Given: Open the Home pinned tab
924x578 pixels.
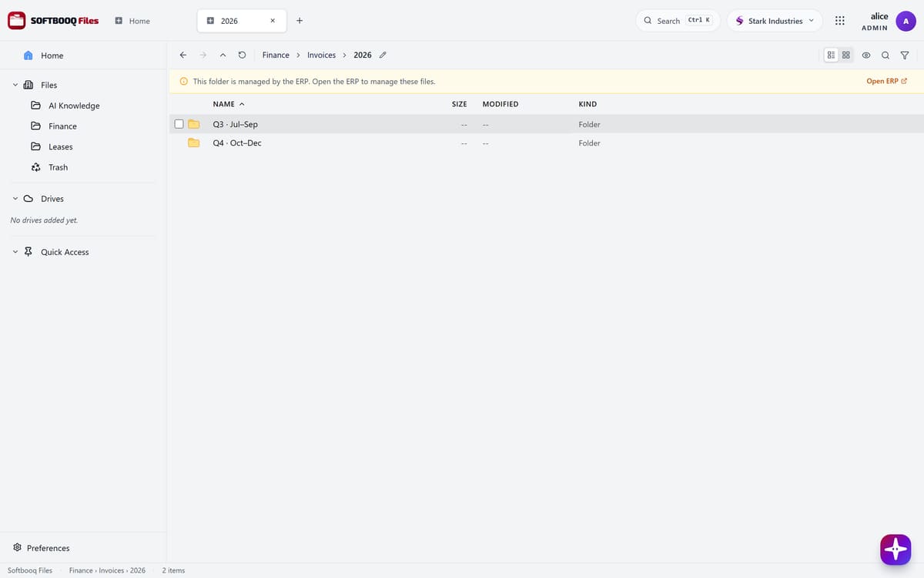Looking at the screenshot, I should pos(132,21).
